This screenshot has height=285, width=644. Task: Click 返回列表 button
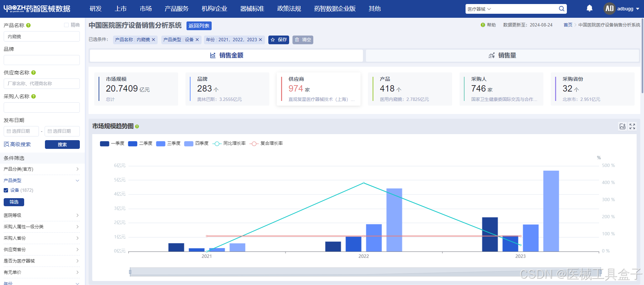point(199,26)
